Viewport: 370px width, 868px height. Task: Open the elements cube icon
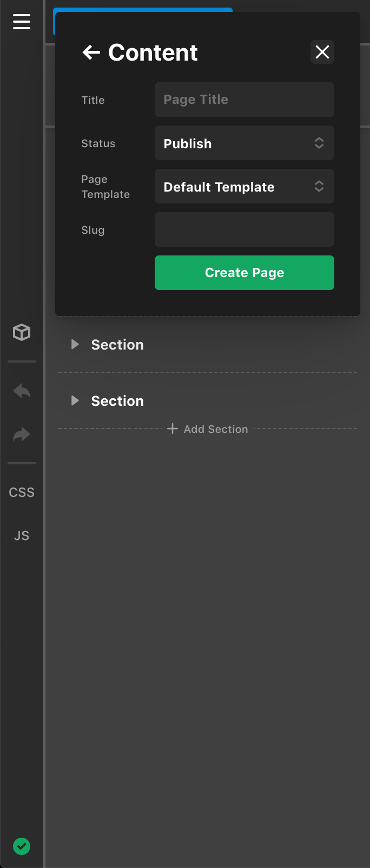click(22, 332)
